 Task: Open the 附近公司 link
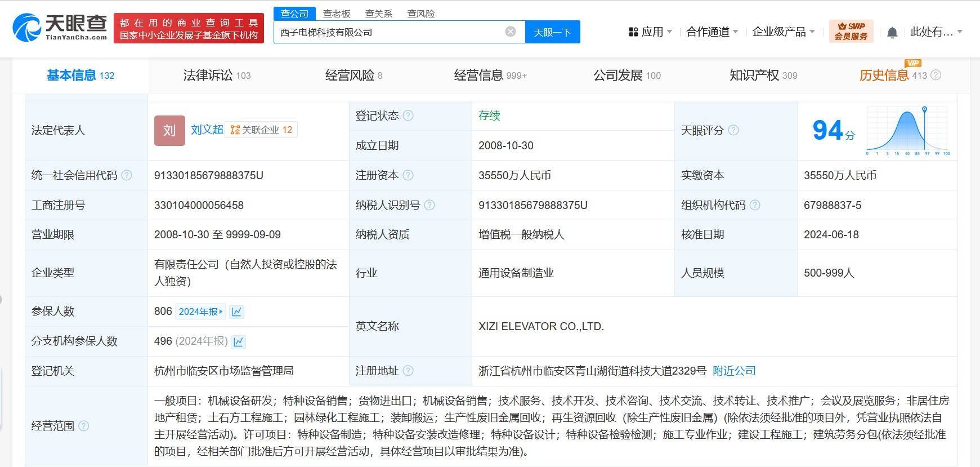point(734,371)
